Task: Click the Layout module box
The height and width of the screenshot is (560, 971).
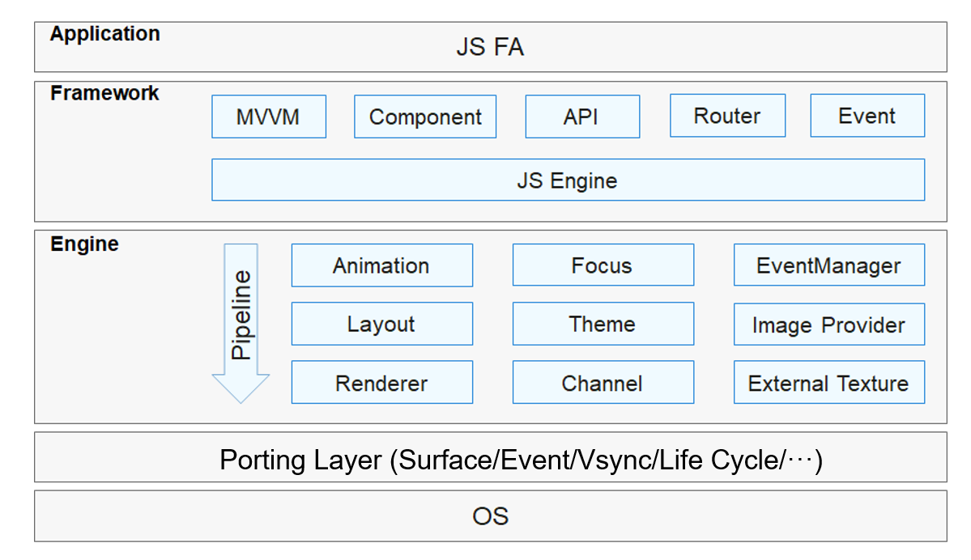Action: point(381,324)
